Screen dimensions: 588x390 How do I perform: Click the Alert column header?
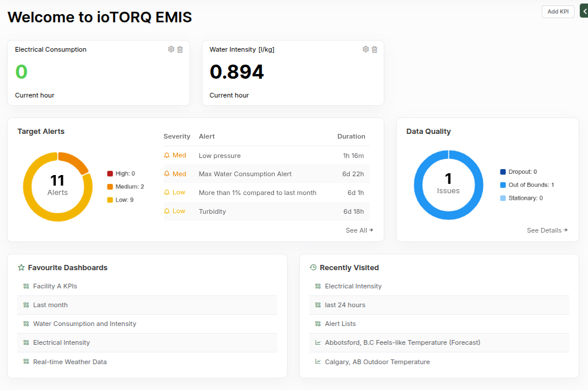(207, 136)
